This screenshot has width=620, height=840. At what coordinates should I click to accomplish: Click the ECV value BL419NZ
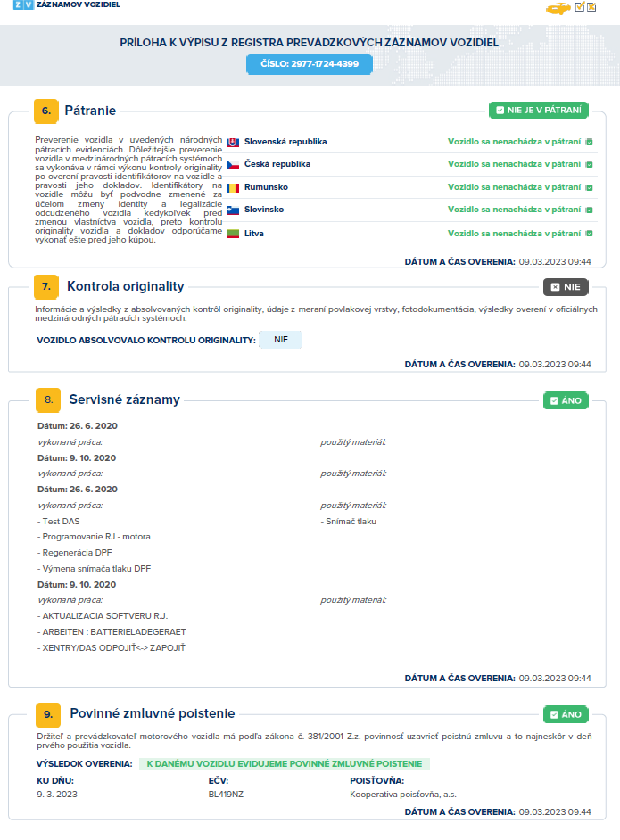tap(226, 795)
